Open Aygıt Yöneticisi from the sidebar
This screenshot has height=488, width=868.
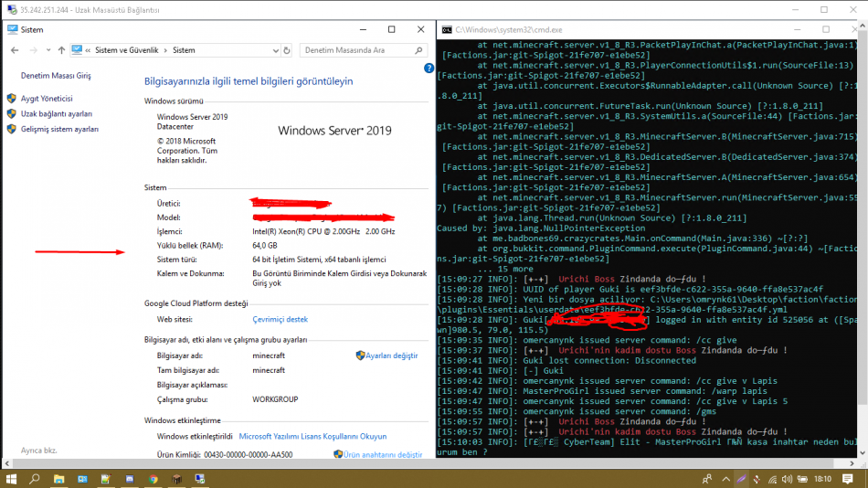[47, 99]
